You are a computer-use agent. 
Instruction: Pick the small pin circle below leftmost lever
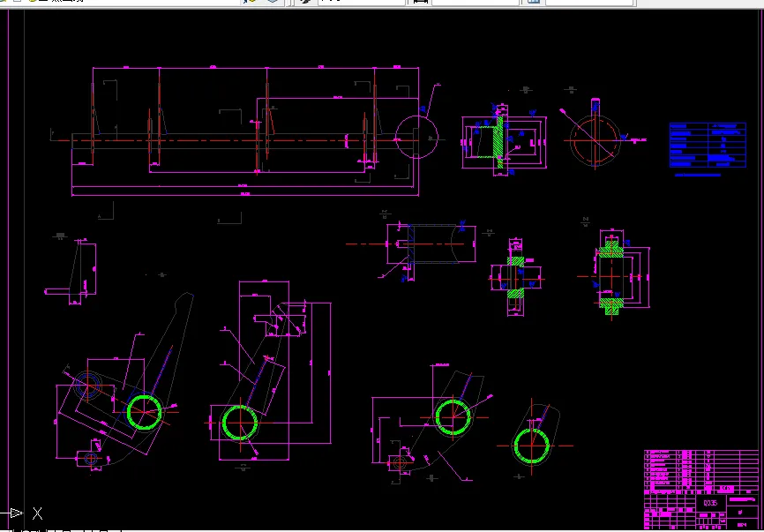[91, 458]
